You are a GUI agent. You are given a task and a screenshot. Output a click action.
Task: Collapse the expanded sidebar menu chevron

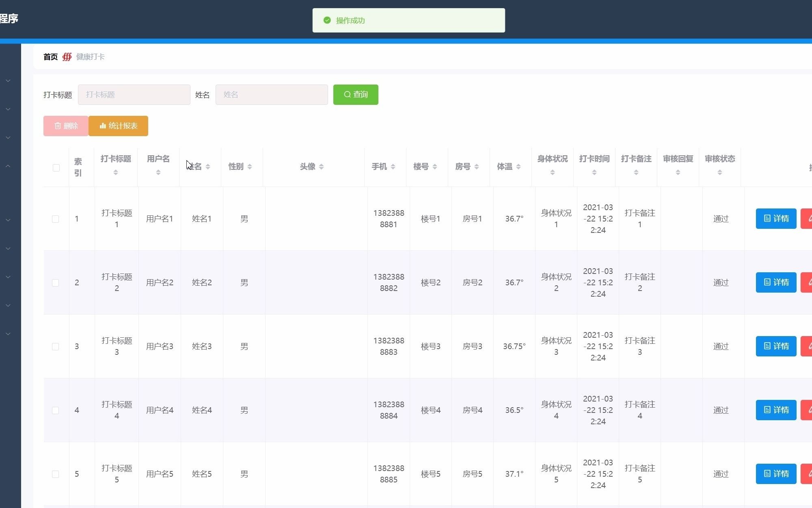click(8, 166)
